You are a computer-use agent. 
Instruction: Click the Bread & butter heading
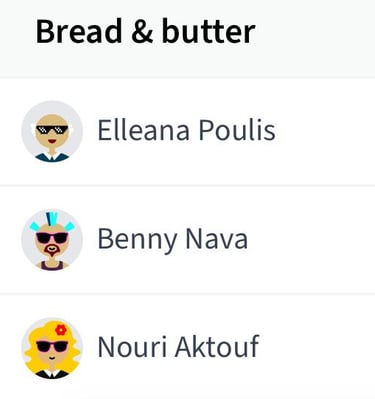pyautogui.click(x=146, y=32)
